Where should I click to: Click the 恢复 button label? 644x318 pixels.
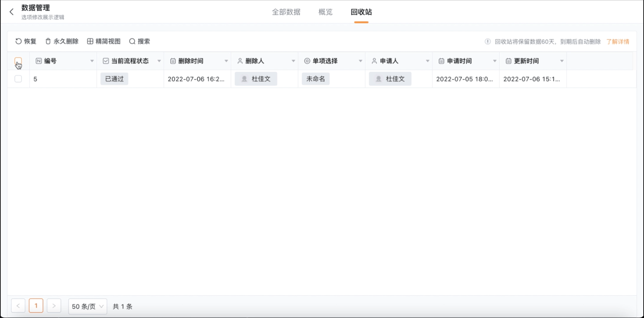30,41
